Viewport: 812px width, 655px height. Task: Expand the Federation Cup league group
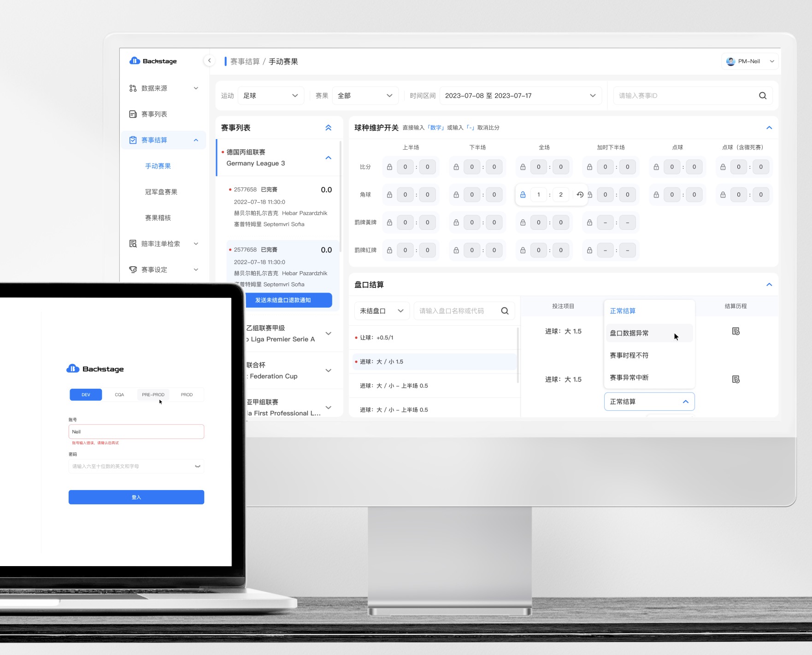[x=328, y=370]
